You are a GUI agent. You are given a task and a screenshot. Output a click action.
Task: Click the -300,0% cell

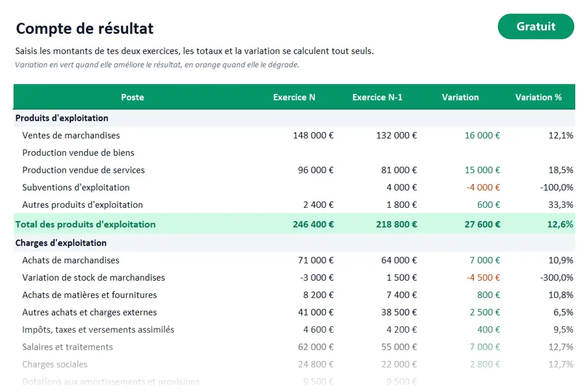point(557,277)
